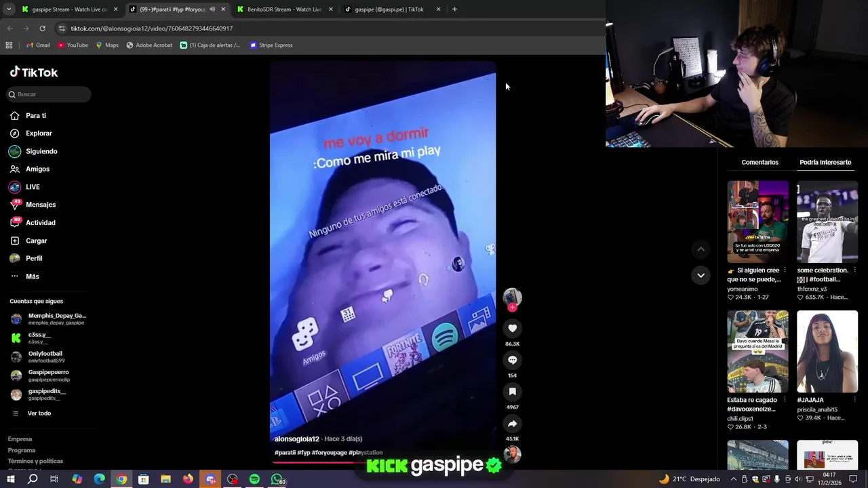Select the Podría interesarte tab

coord(825,163)
